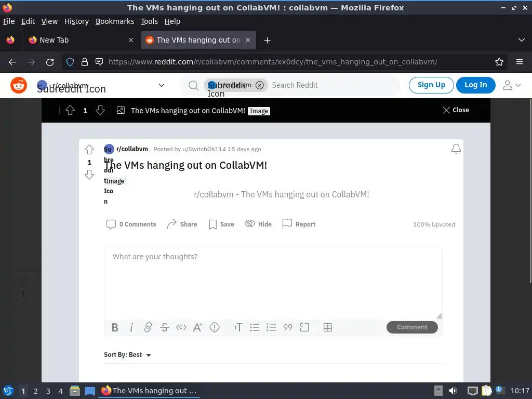Click the page vertical scrollbar

point(530,190)
